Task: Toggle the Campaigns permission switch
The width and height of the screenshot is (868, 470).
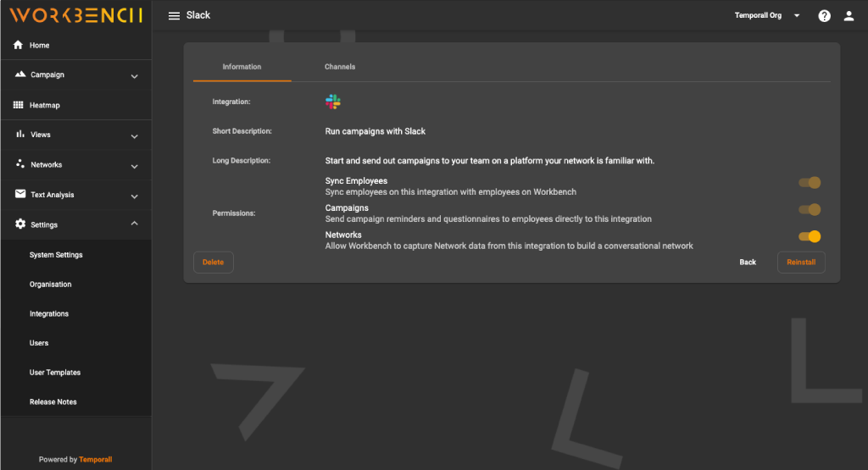Action: (x=810, y=209)
